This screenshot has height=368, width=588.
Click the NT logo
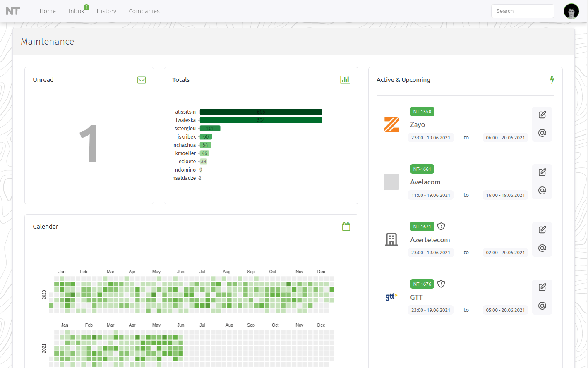coord(13,11)
